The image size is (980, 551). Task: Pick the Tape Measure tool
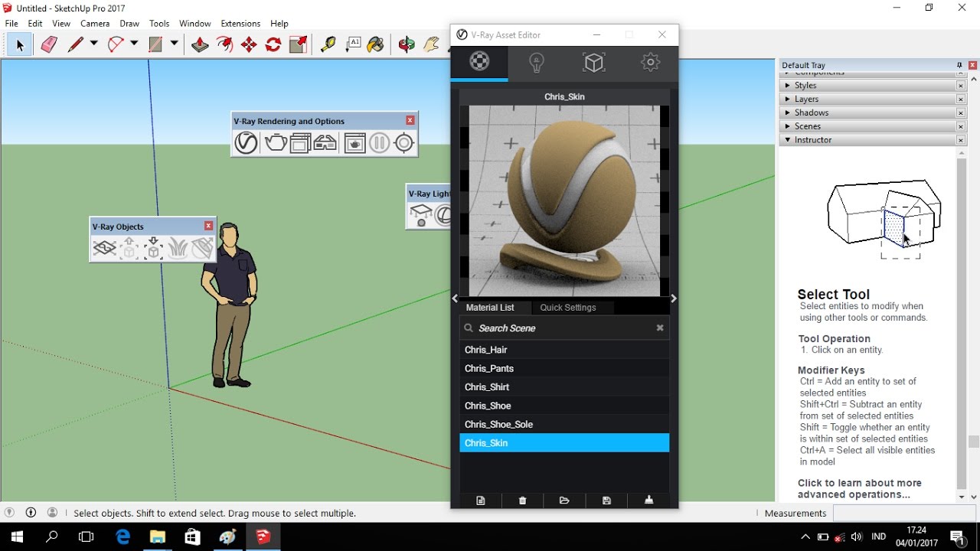click(x=328, y=45)
